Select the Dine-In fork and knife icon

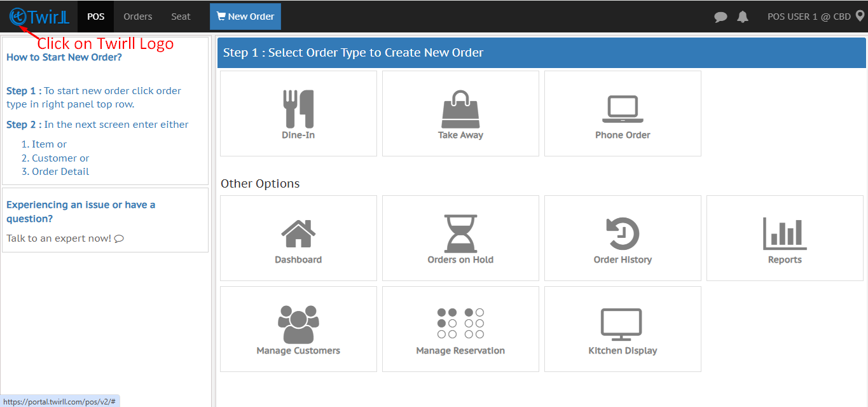coord(298,109)
